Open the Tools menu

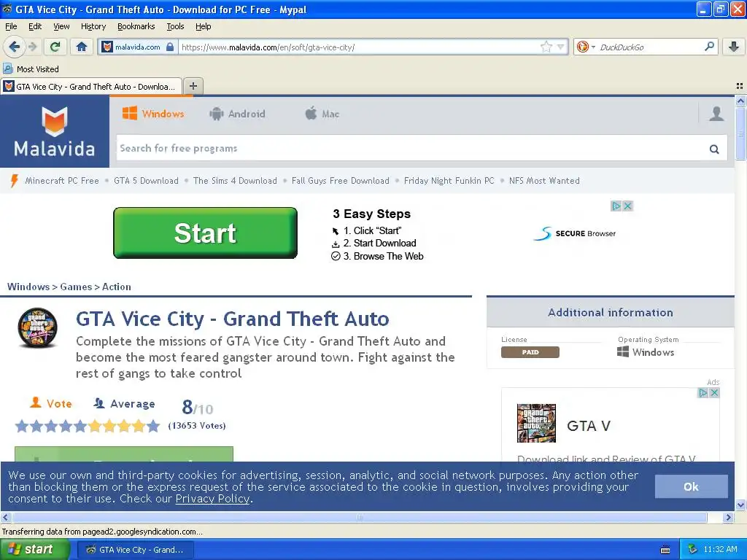coord(175,26)
